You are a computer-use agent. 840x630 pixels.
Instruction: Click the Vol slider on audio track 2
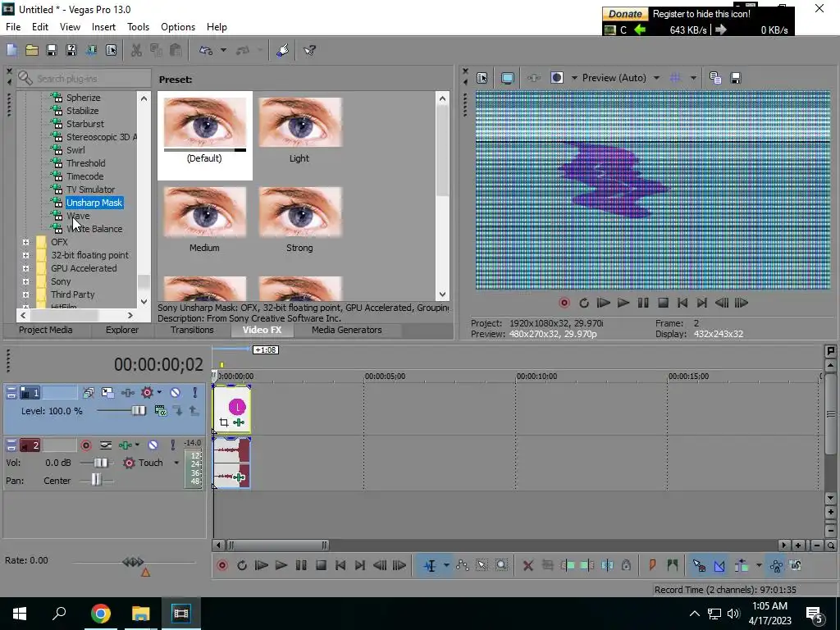101,463
